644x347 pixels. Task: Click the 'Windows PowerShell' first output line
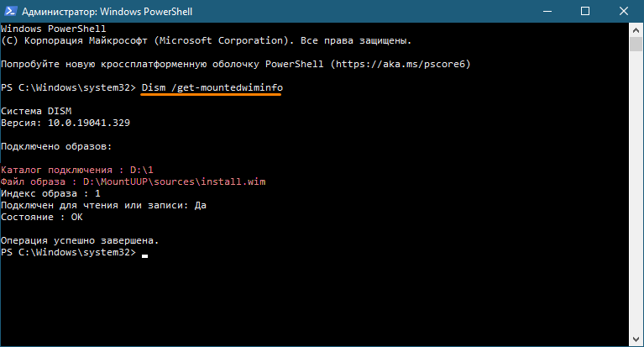(54, 29)
